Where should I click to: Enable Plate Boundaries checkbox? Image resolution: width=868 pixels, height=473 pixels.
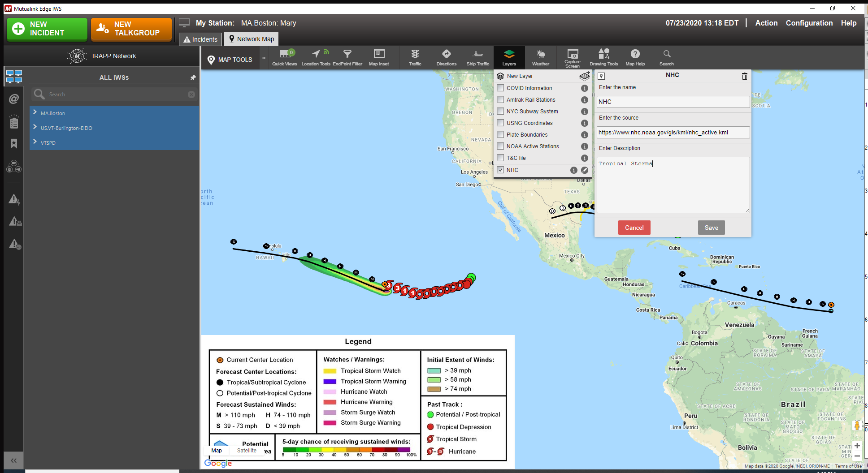[500, 134]
